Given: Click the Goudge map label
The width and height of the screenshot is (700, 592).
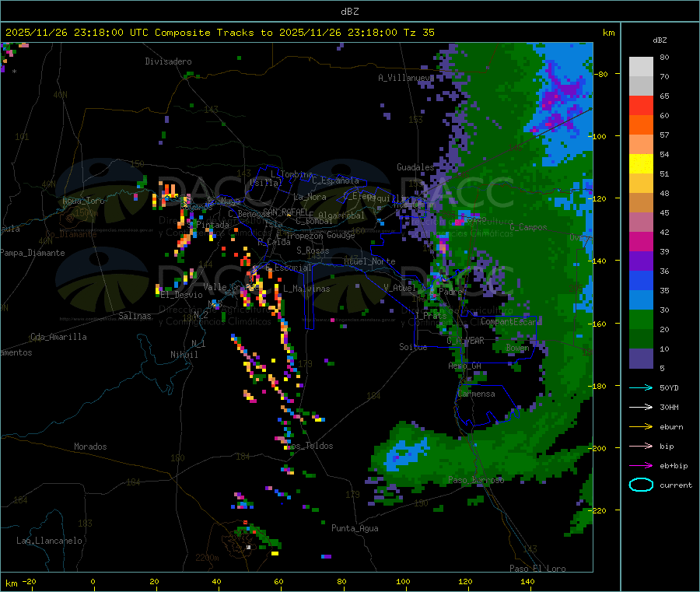Looking at the screenshot, I should point(341,235).
